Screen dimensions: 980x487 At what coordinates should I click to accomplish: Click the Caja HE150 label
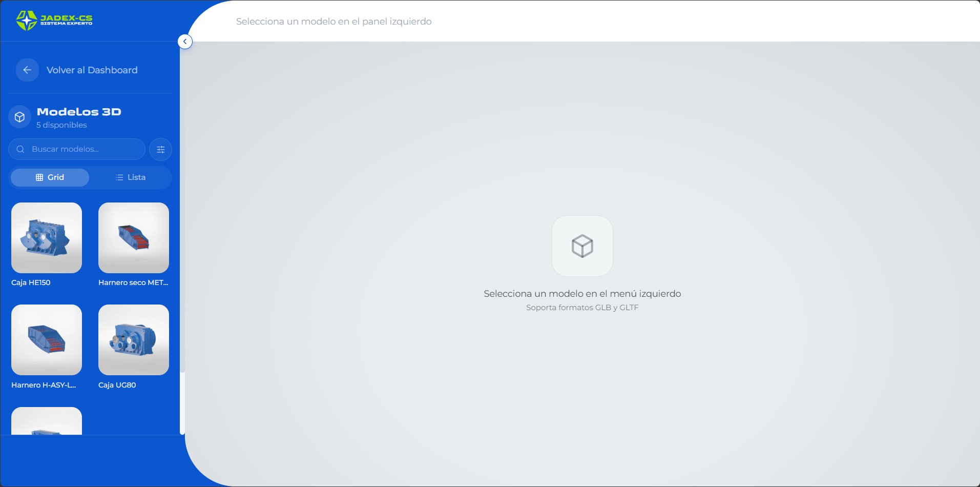click(31, 282)
